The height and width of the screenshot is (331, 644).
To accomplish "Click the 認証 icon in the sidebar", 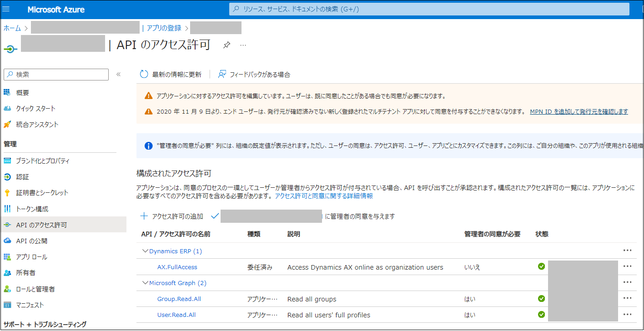I will [x=7, y=177].
